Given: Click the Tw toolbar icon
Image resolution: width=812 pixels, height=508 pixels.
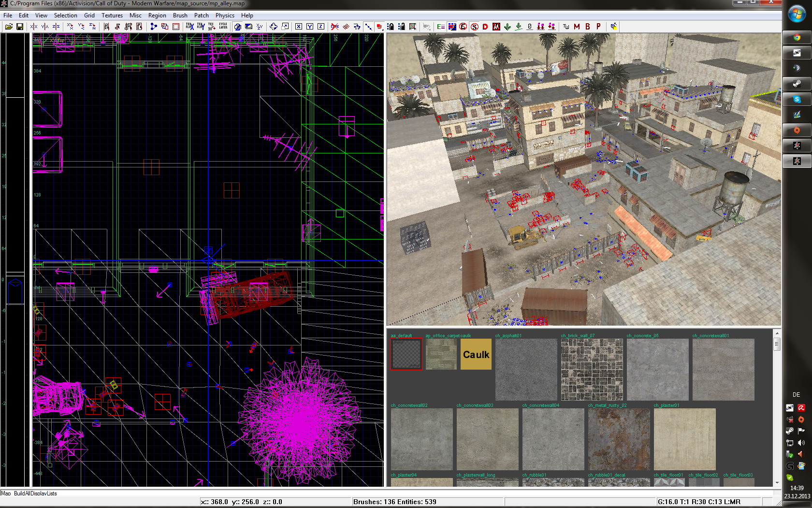Looking at the screenshot, I should click(566, 27).
